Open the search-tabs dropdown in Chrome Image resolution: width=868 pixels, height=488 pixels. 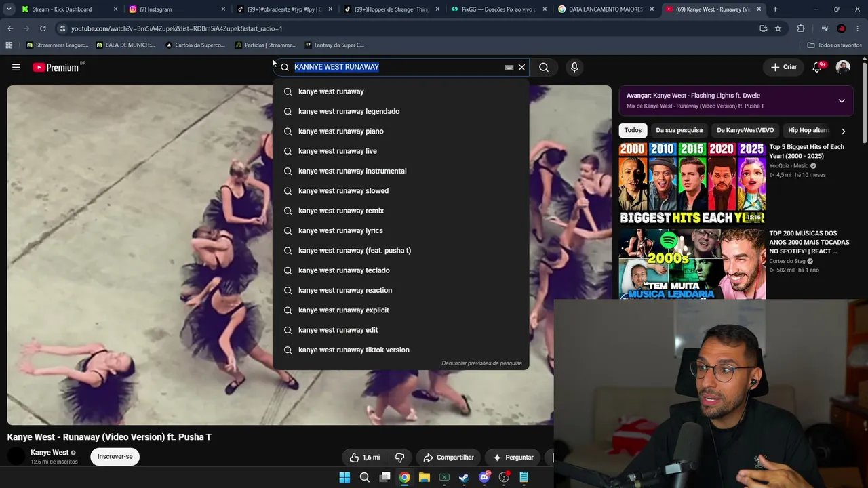9,9
